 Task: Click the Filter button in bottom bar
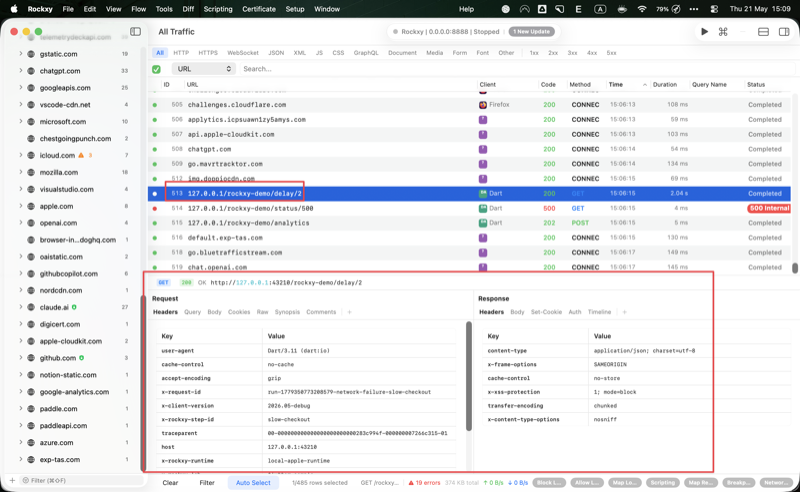207,483
